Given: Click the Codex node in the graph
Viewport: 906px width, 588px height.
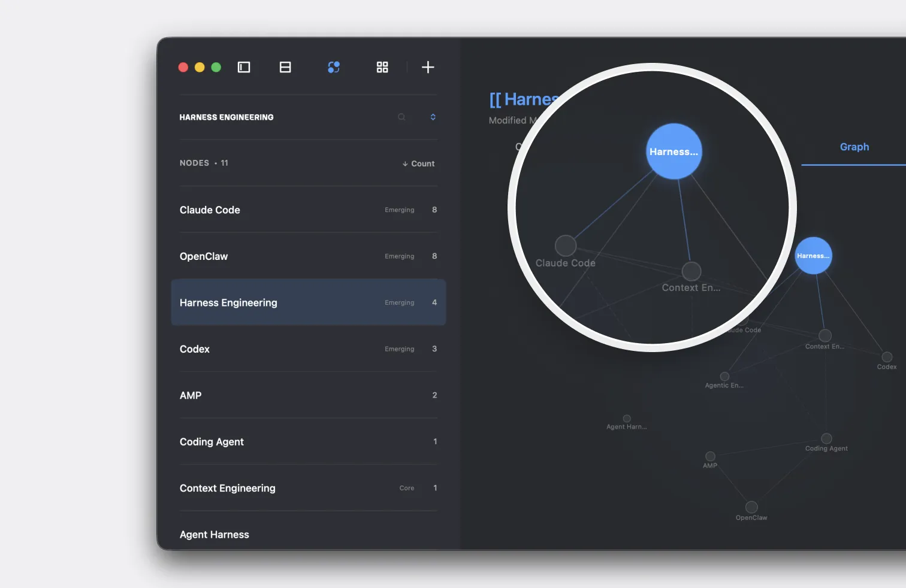Looking at the screenshot, I should (887, 357).
